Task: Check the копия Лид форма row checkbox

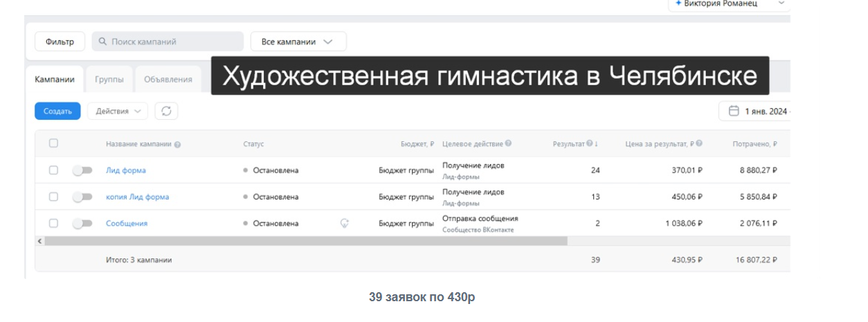Action: click(53, 197)
